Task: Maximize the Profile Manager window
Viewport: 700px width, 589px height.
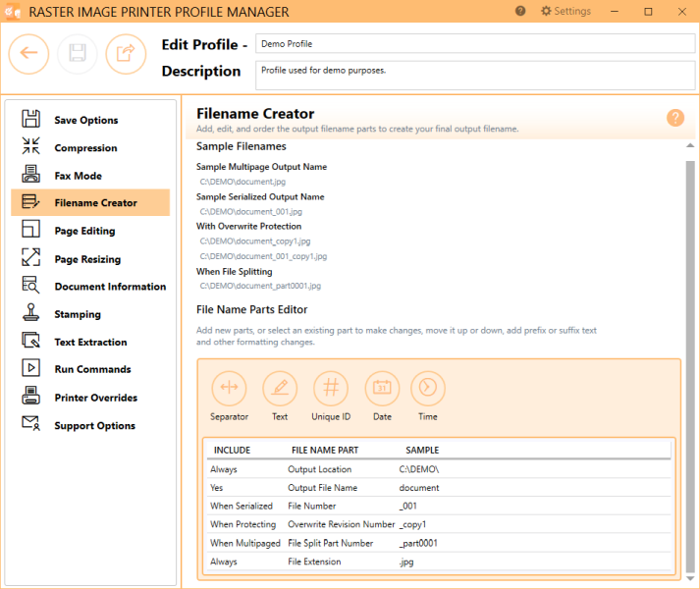Action: click(648, 11)
